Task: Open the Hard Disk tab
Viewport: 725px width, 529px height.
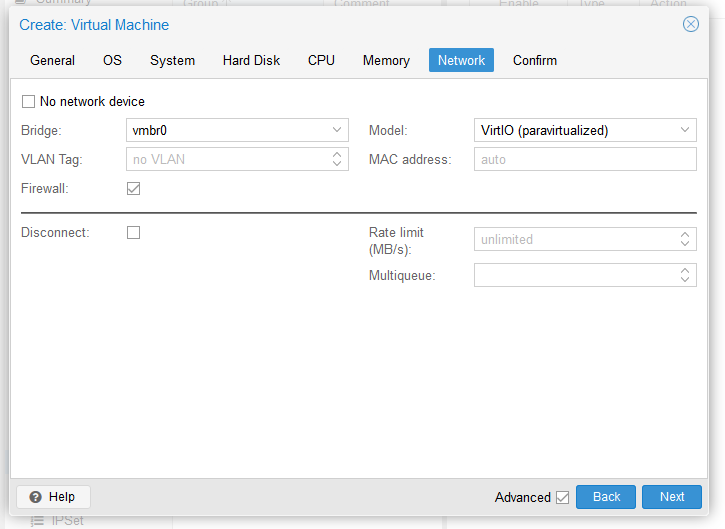Action: coord(252,60)
